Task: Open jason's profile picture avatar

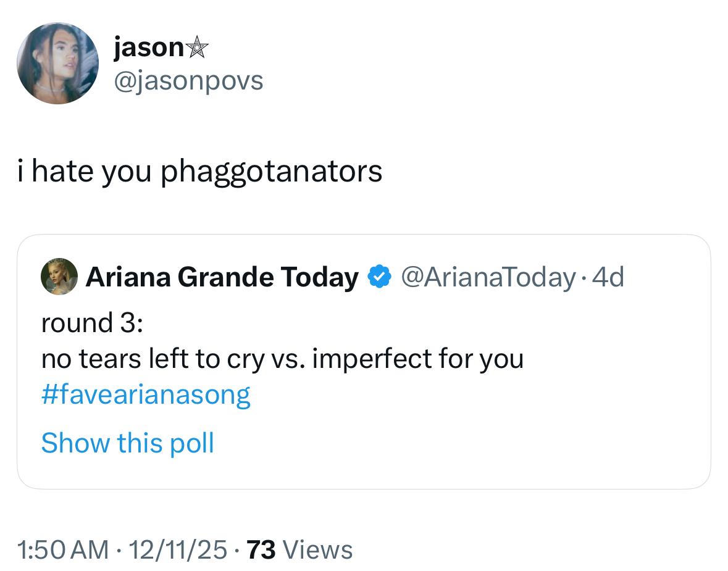Action: 57,64
